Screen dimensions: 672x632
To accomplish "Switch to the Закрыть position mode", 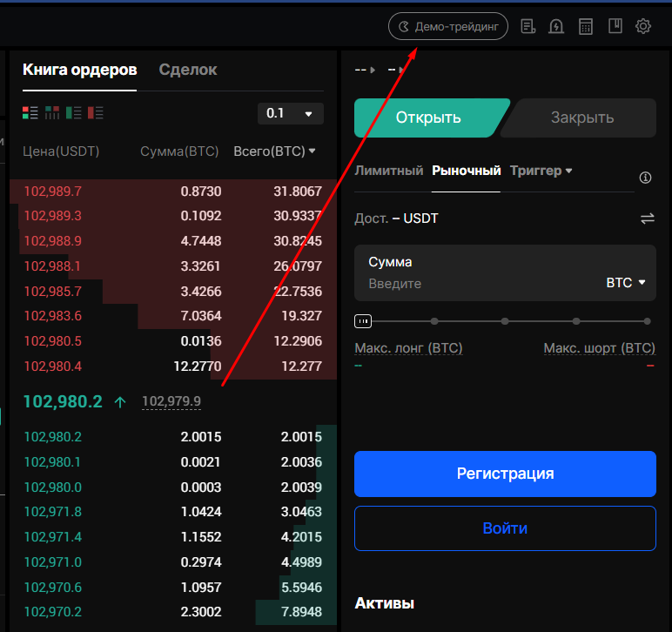I will pyautogui.click(x=581, y=118).
